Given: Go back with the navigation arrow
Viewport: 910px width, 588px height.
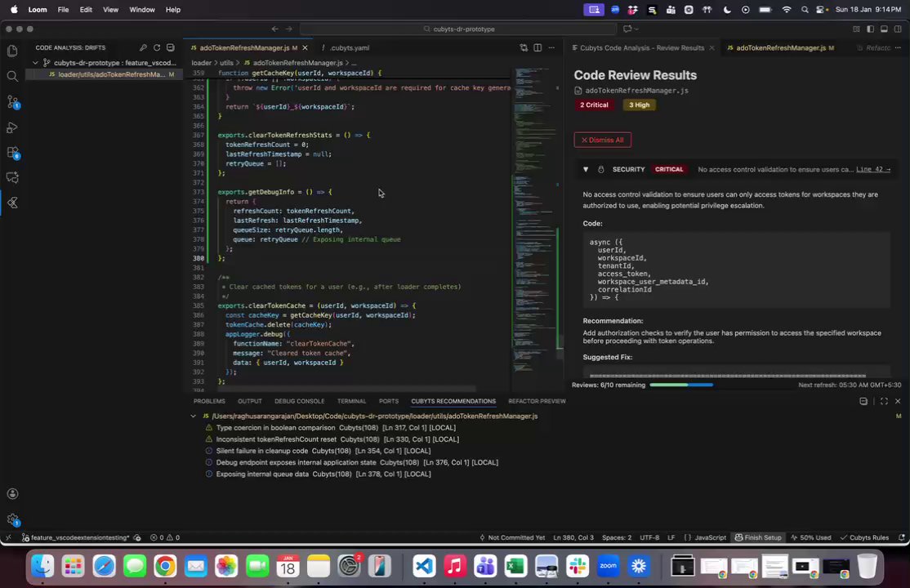Looking at the screenshot, I should tap(275, 29).
